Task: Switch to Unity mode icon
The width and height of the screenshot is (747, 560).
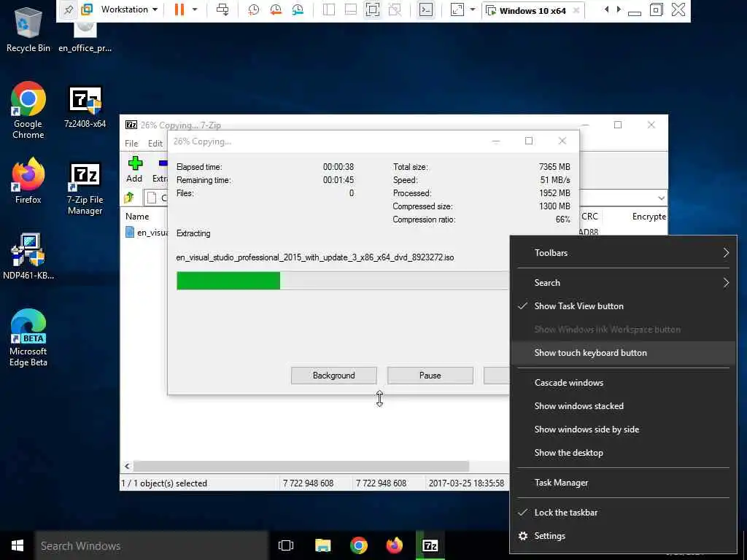Action: click(x=395, y=9)
